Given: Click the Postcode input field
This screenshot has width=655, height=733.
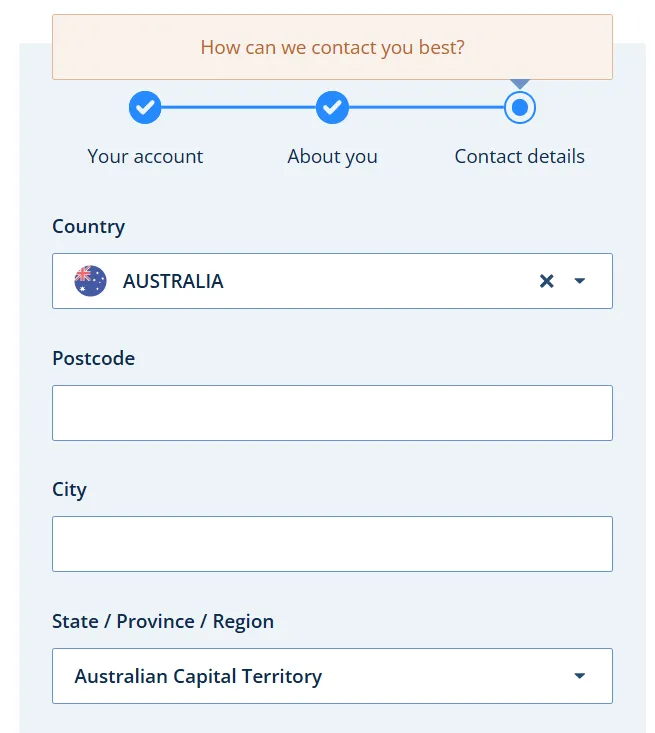Looking at the screenshot, I should 332,413.
